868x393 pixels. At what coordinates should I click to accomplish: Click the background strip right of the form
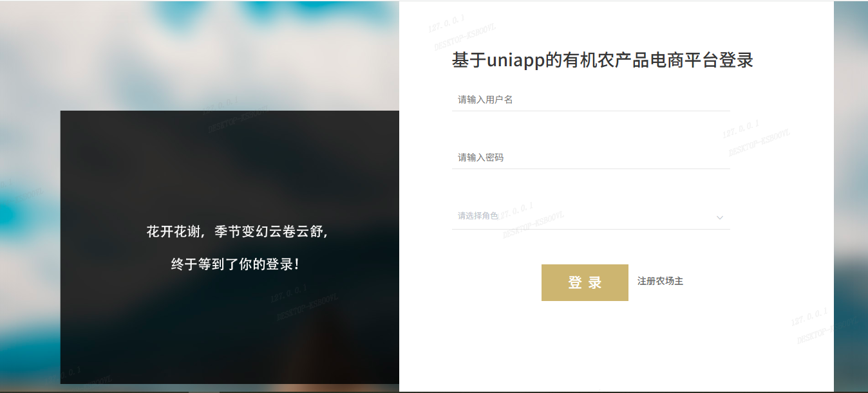pos(851,196)
